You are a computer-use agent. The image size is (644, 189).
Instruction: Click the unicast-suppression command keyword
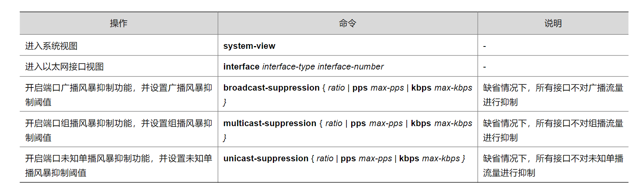[266, 159]
